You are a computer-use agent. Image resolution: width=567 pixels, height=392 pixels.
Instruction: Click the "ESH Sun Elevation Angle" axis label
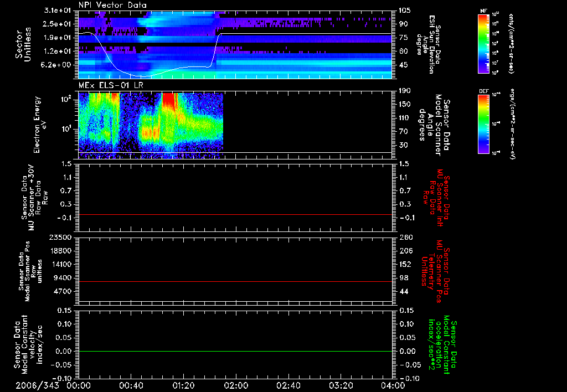click(x=429, y=44)
